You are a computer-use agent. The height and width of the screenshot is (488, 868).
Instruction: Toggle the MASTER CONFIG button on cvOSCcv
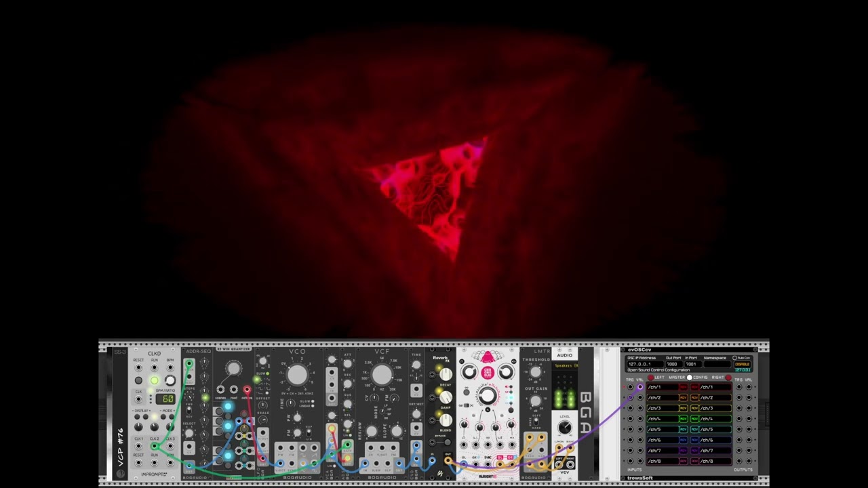690,378
